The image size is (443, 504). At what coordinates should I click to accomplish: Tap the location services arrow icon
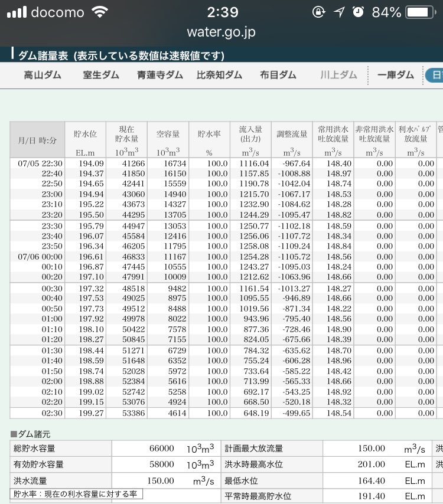click(x=339, y=12)
